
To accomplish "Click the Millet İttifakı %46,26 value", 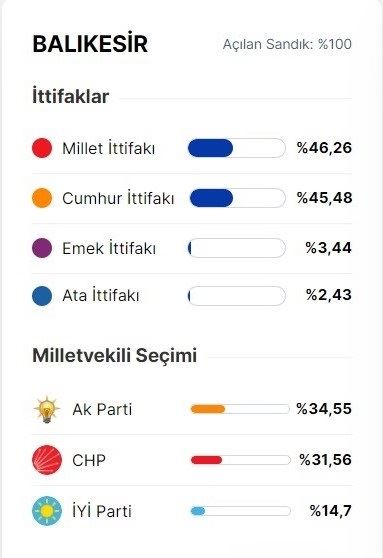I will [324, 148].
